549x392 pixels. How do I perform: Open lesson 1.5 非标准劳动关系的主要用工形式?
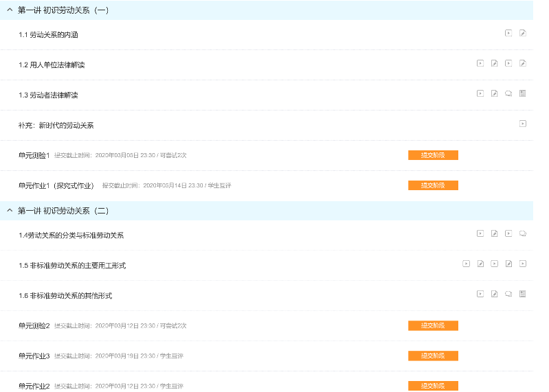(72, 266)
